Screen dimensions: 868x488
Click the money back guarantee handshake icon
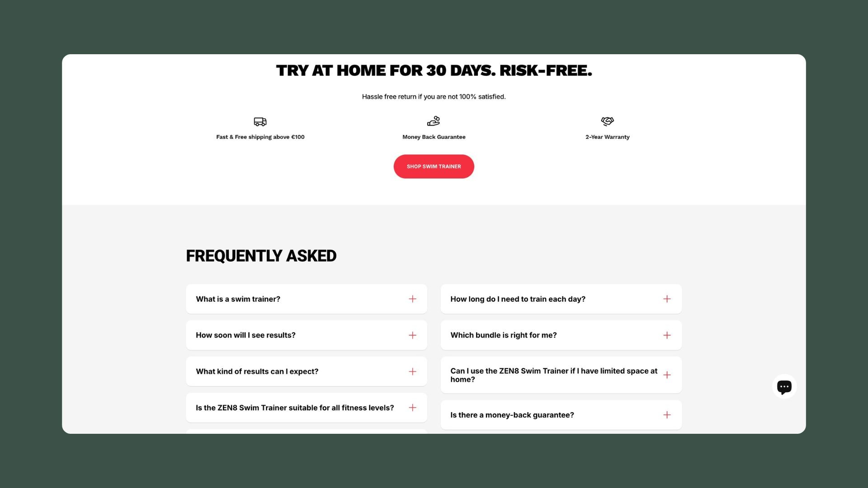(434, 121)
